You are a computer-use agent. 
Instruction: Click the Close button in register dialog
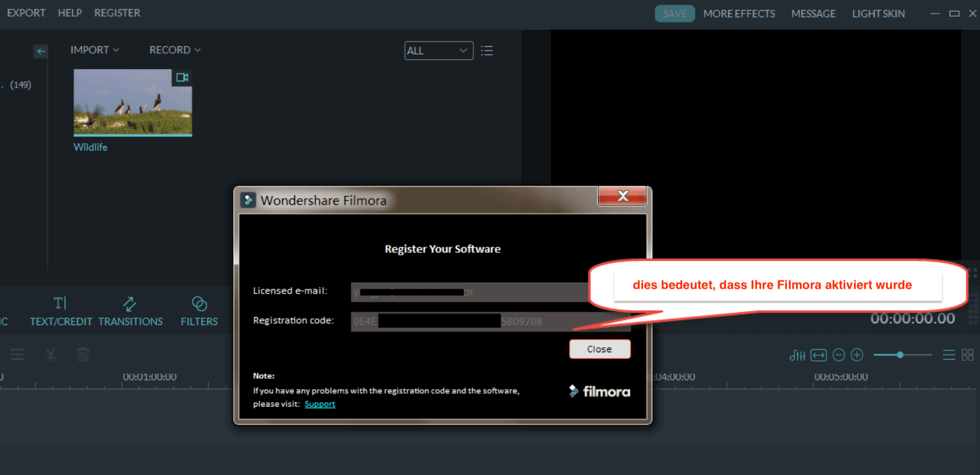[599, 349]
